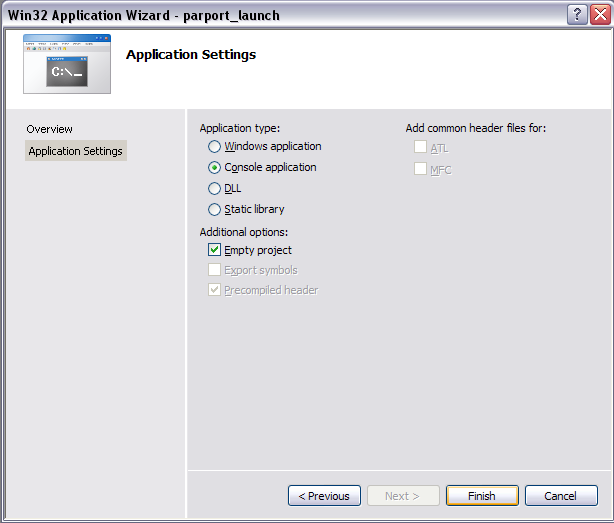
Task: Click the disabled Next button
Action: point(403,496)
